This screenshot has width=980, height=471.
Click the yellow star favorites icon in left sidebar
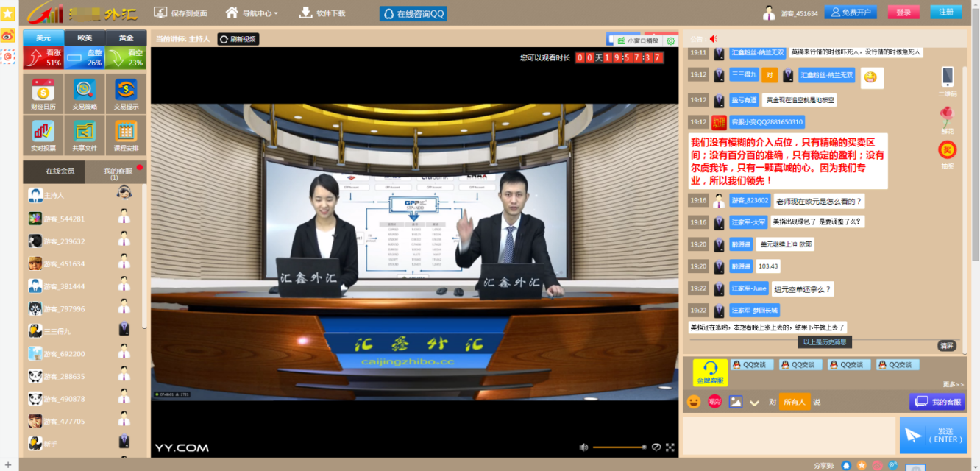[x=7, y=13]
